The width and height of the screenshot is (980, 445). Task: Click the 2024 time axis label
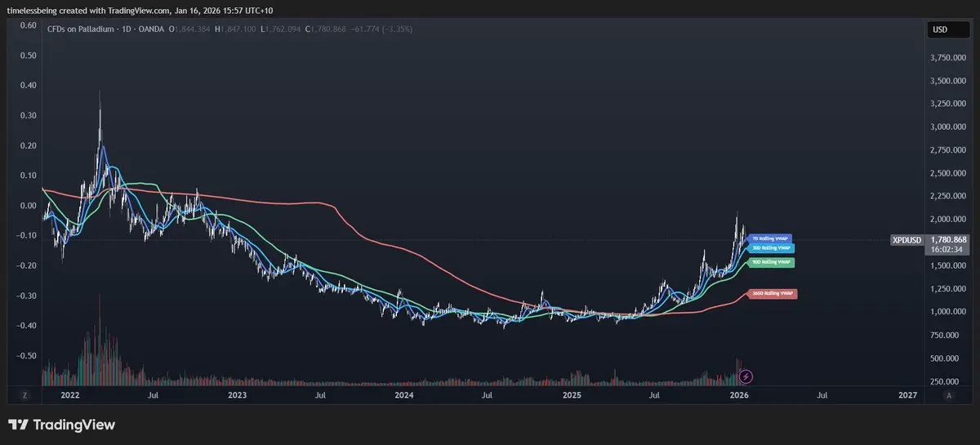pyautogui.click(x=404, y=395)
